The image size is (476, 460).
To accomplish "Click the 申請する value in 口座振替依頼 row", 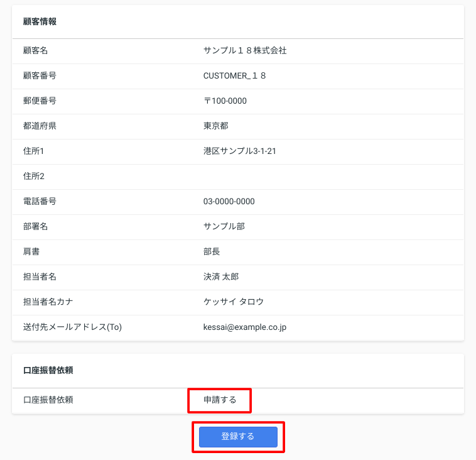I will click(220, 400).
